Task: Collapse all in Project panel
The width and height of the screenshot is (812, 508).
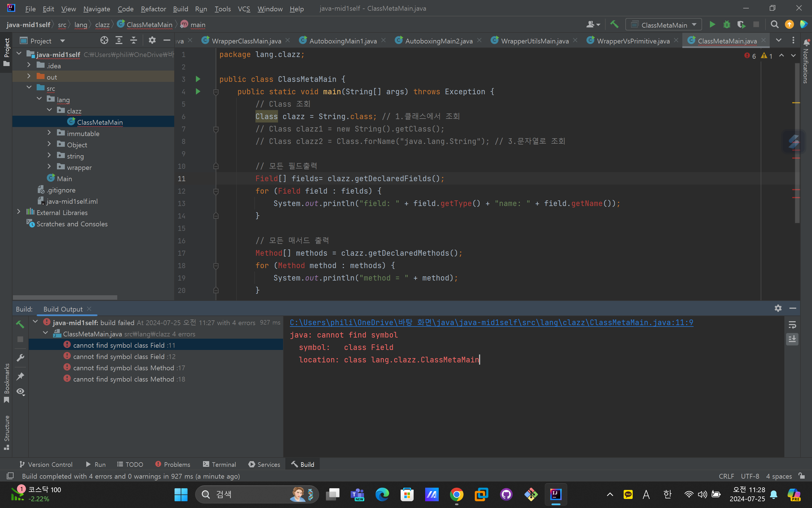Action: pos(134,40)
